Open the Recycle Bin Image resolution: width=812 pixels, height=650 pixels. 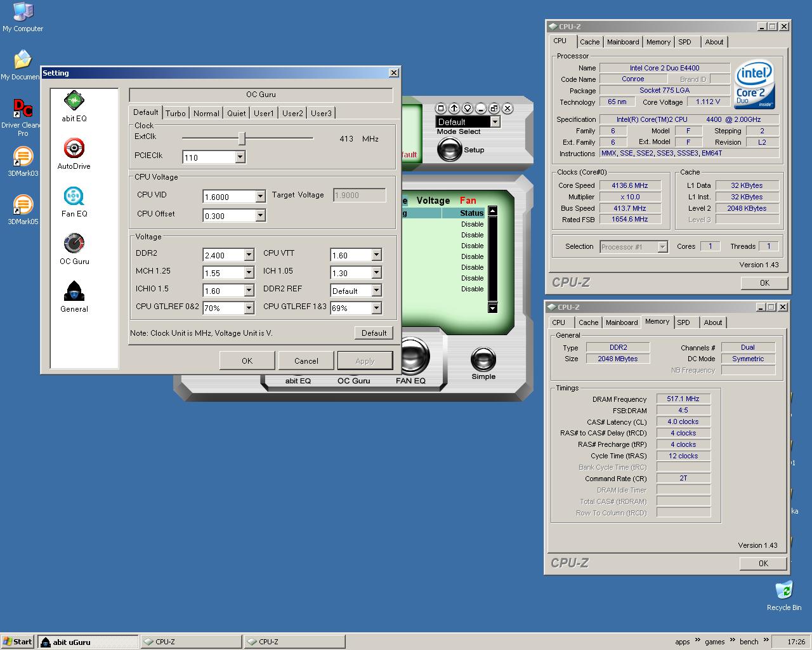click(784, 595)
